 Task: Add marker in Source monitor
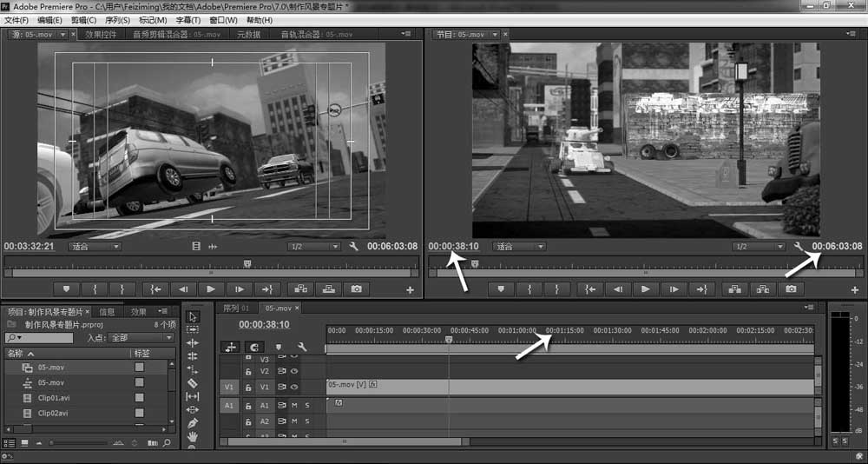point(67,288)
